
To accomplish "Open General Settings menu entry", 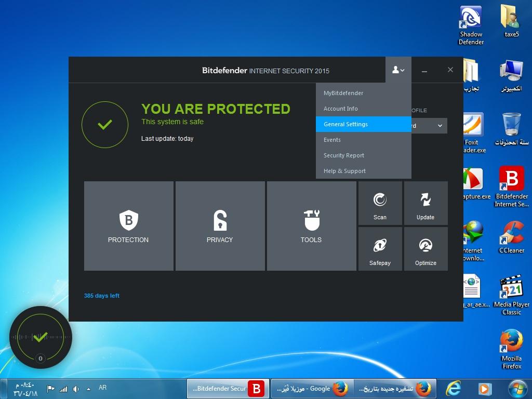I will coord(363,124).
